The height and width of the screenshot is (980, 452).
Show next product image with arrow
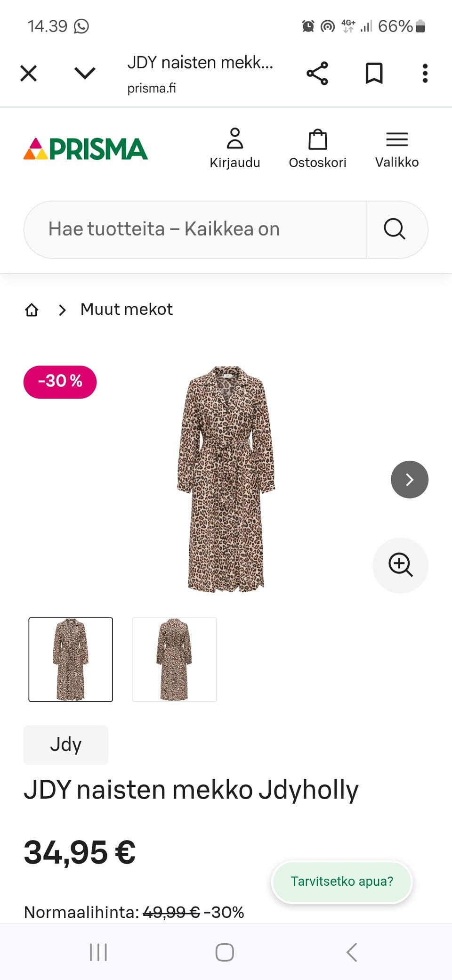click(409, 480)
